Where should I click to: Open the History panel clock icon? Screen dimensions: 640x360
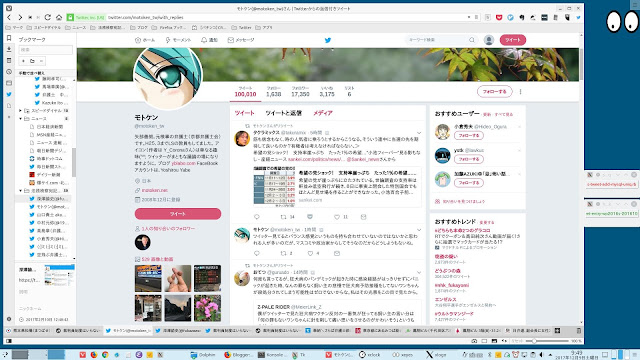pos(9,72)
